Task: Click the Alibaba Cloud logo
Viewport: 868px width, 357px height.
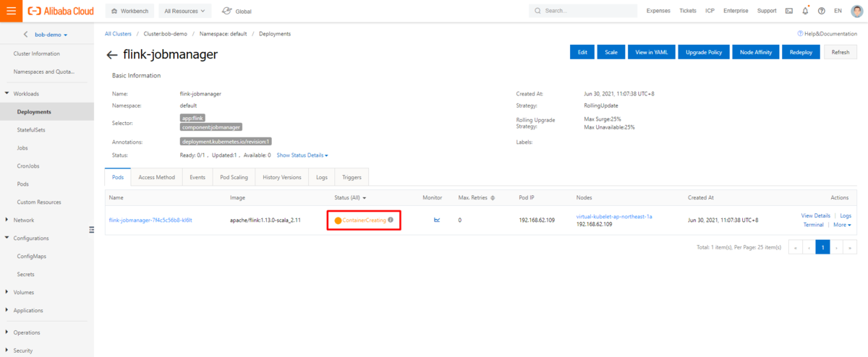Action: point(61,11)
